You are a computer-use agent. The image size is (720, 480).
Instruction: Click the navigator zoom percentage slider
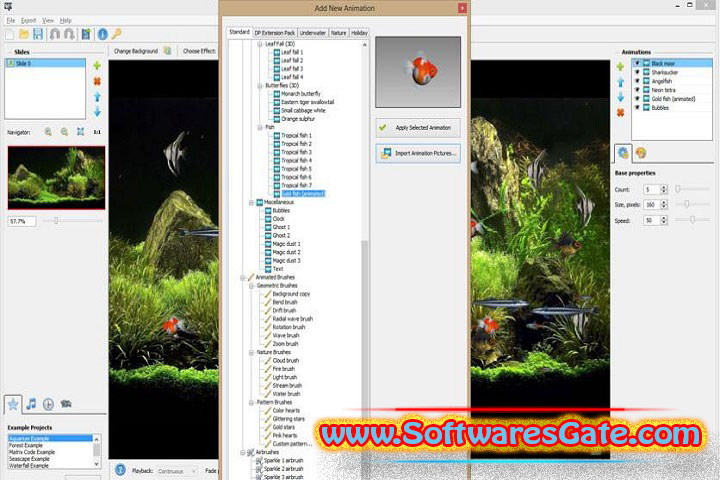click(73, 221)
